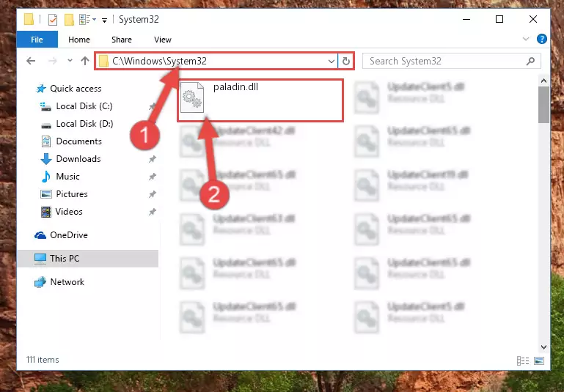Click the Music note icon
564x392 pixels.
pos(46,177)
